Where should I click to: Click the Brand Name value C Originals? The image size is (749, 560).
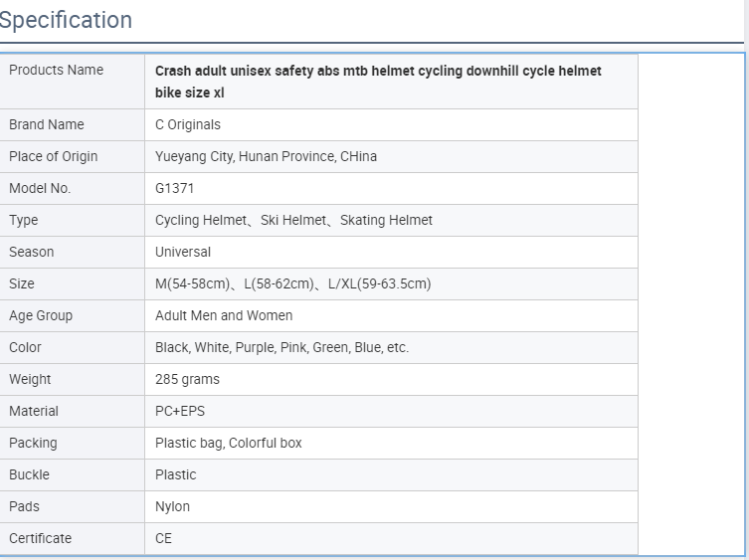188,124
